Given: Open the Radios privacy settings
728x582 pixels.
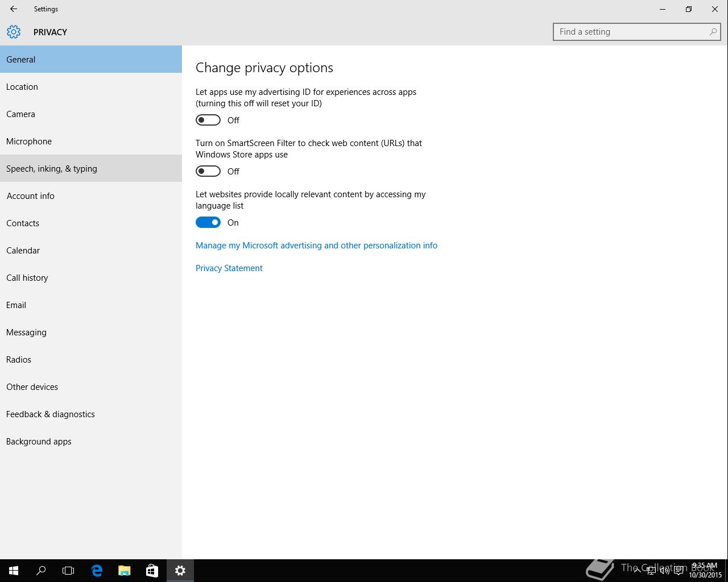Looking at the screenshot, I should point(91,359).
